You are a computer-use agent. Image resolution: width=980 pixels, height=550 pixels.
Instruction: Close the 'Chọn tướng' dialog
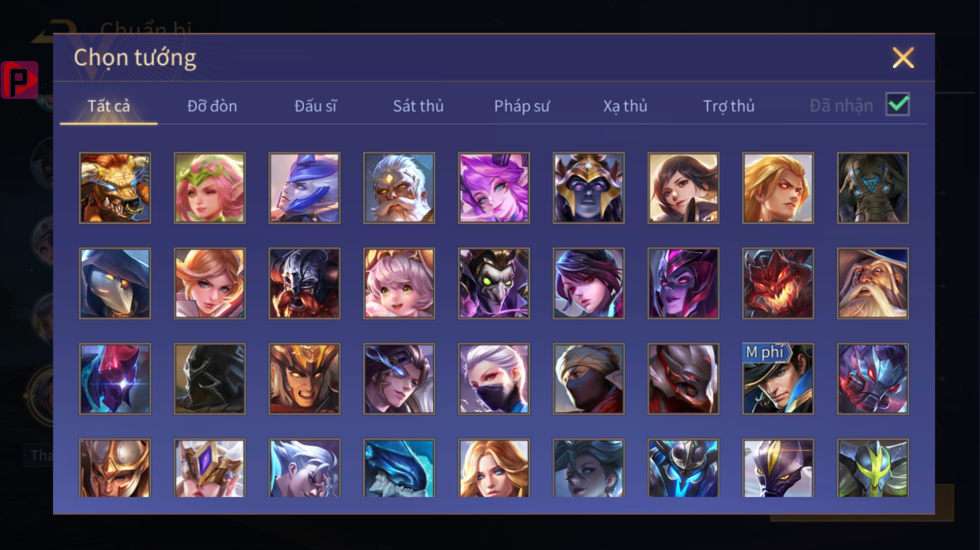click(x=903, y=58)
